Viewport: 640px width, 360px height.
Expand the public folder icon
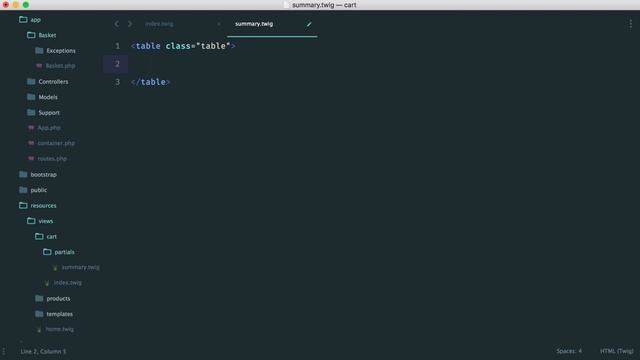[x=23, y=190]
